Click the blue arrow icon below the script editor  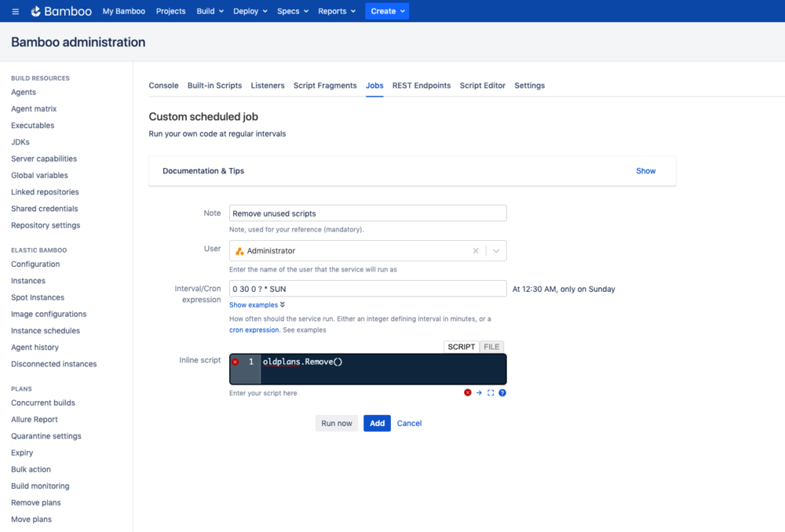point(479,393)
